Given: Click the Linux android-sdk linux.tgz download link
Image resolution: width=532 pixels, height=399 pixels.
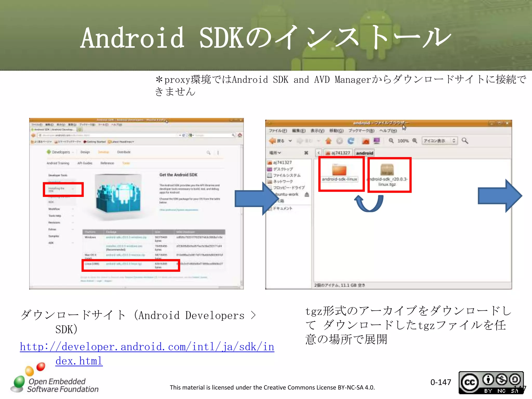Looking at the screenshot, I should [124, 264].
